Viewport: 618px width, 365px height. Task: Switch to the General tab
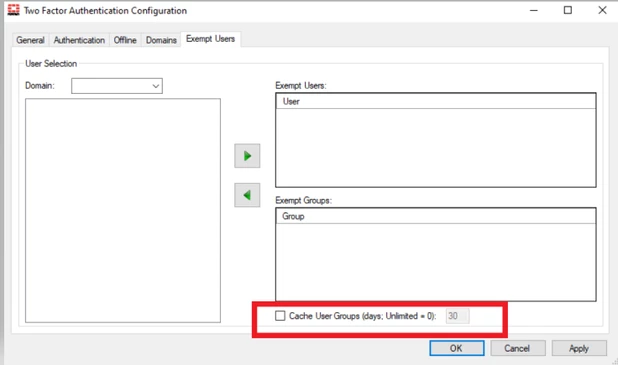[30, 40]
